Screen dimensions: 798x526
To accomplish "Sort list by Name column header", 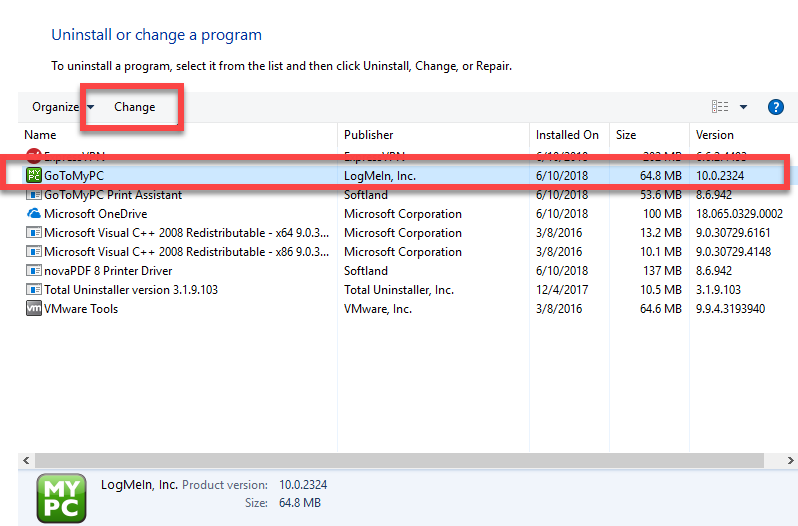I will pyautogui.click(x=40, y=135).
